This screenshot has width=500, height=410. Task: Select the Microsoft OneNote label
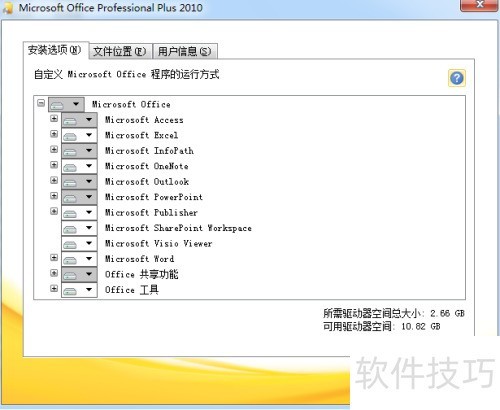click(147, 166)
